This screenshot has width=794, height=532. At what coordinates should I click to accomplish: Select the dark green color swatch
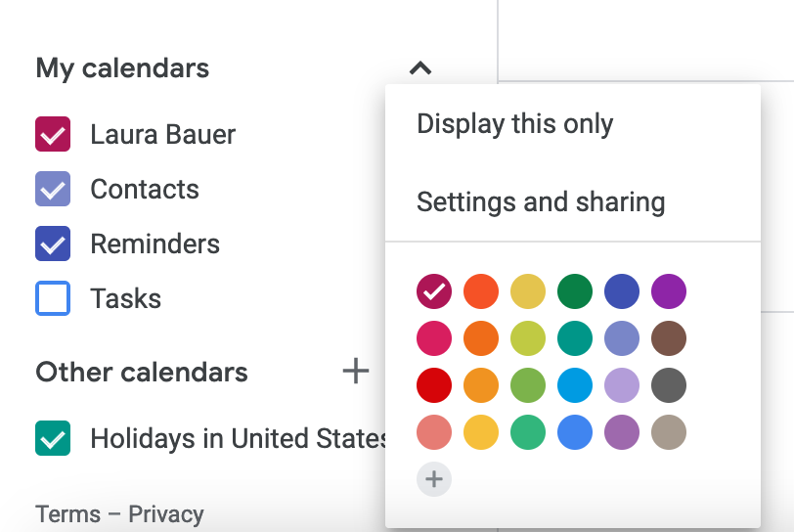coord(575,291)
